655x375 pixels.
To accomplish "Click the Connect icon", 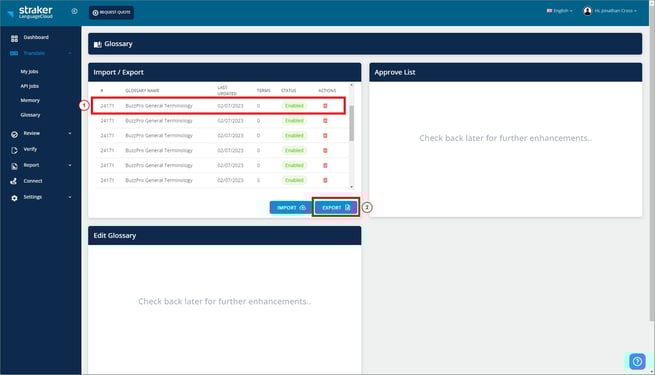I will (14, 181).
